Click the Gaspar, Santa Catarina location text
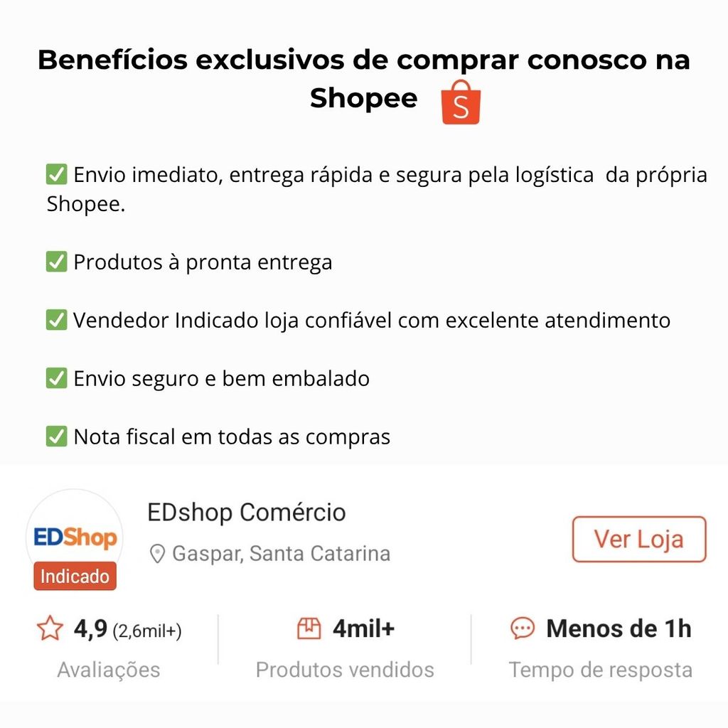This screenshot has height=728, width=728. point(281,554)
